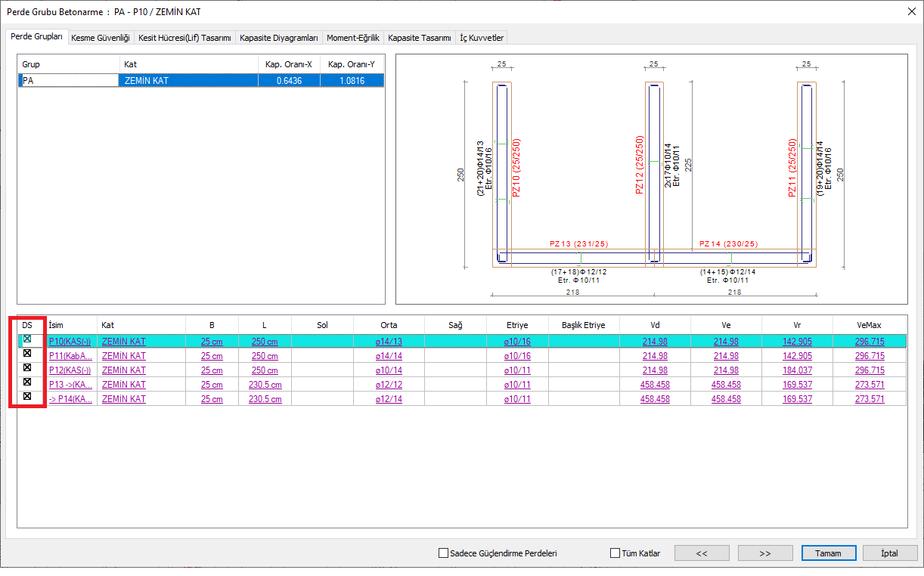Click PZ13 (231/25) label in drawing
Screen dimensions: 924x576
pyautogui.click(x=578, y=243)
